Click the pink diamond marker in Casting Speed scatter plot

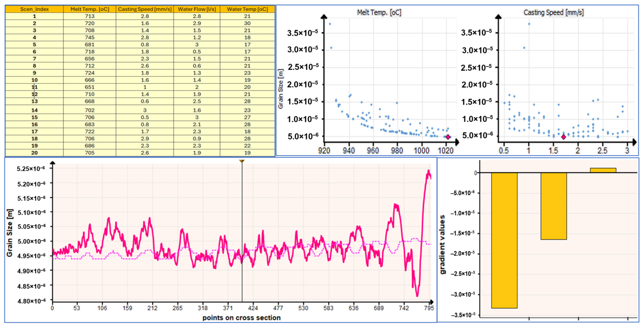coord(563,137)
